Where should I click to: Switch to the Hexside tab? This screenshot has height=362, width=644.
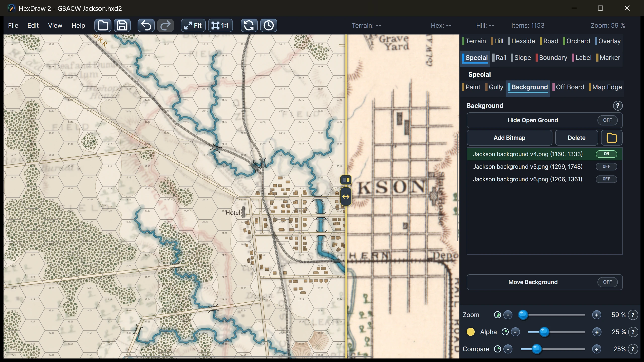[521, 41]
